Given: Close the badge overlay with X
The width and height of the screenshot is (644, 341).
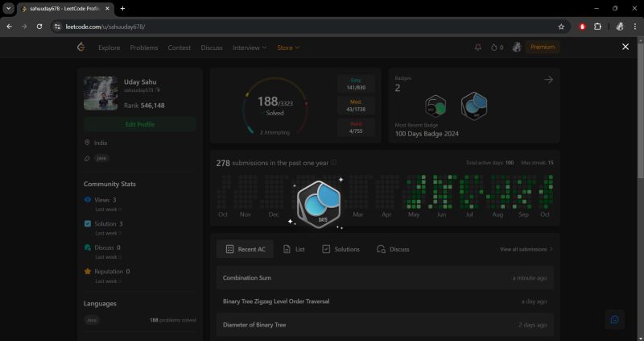Looking at the screenshot, I should (625, 47).
